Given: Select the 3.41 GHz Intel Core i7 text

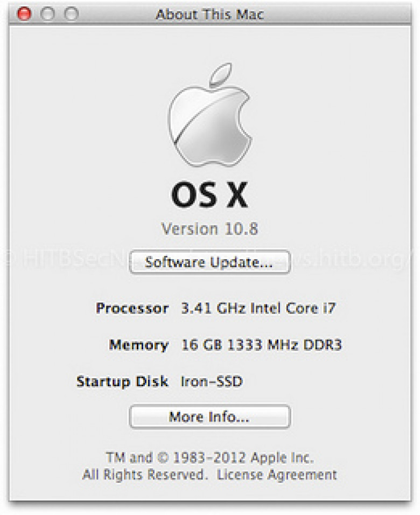Looking at the screenshot, I should tap(258, 309).
